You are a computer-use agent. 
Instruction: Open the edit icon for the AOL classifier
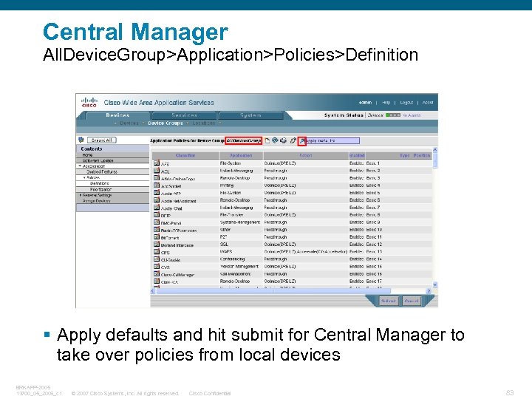(157, 171)
